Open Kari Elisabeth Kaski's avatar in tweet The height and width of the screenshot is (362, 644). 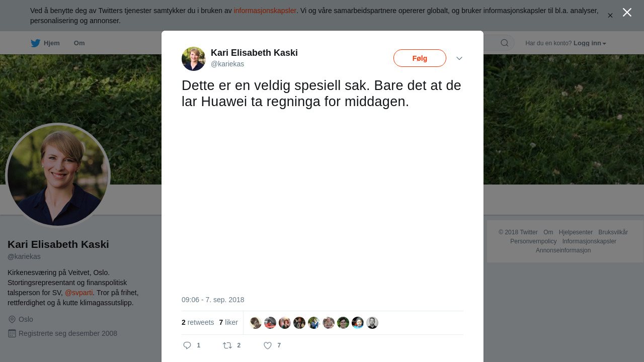pos(194,59)
